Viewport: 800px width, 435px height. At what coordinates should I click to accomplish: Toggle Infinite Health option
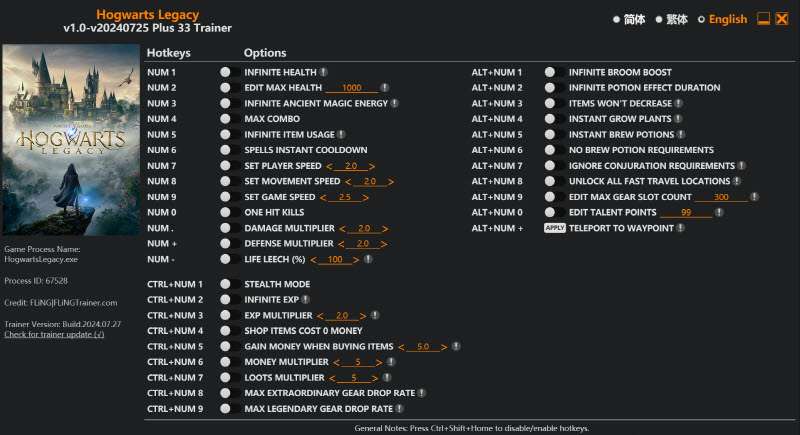225,72
